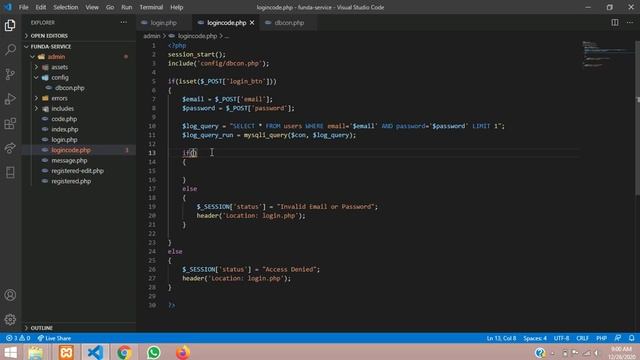Image resolution: width=640 pixels, height=360 pixels.
Task: Switch to the login.php editor tab
Action: point(163,23)
